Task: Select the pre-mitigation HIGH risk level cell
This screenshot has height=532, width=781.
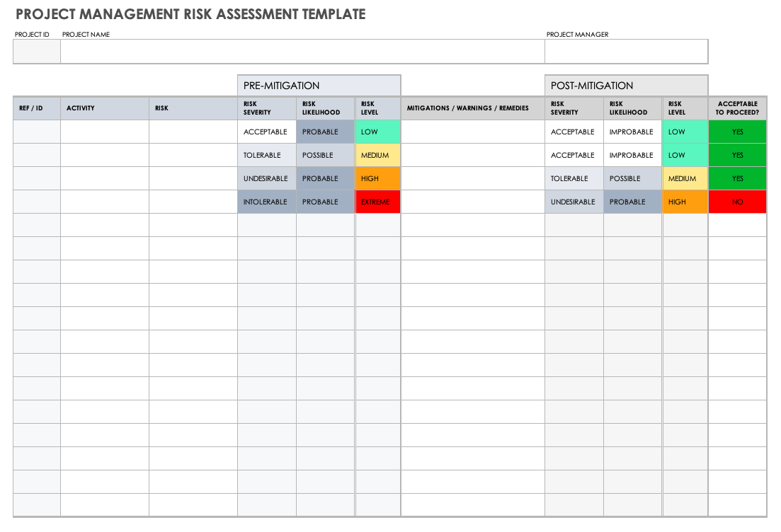Action: coord(377,179)
